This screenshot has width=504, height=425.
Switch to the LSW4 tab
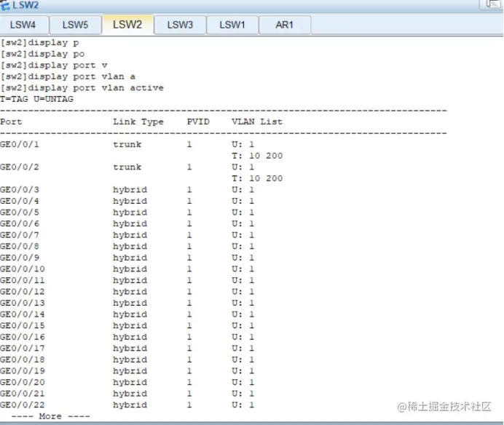click(x=23, y=25)
